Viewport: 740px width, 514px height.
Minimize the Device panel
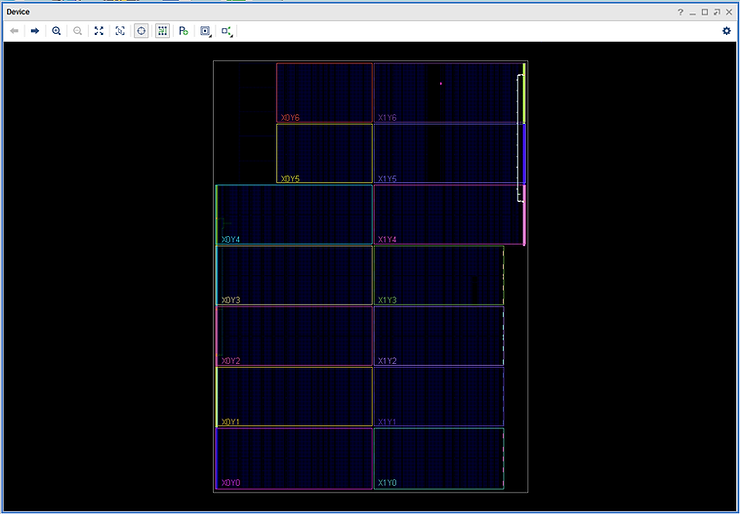[x=692, y=12]
